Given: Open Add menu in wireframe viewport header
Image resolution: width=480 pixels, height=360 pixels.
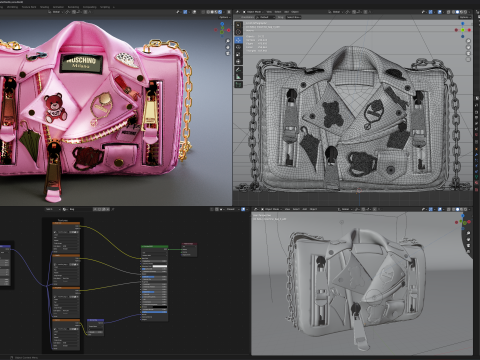Looking at the screenshot, I should 286,12.
